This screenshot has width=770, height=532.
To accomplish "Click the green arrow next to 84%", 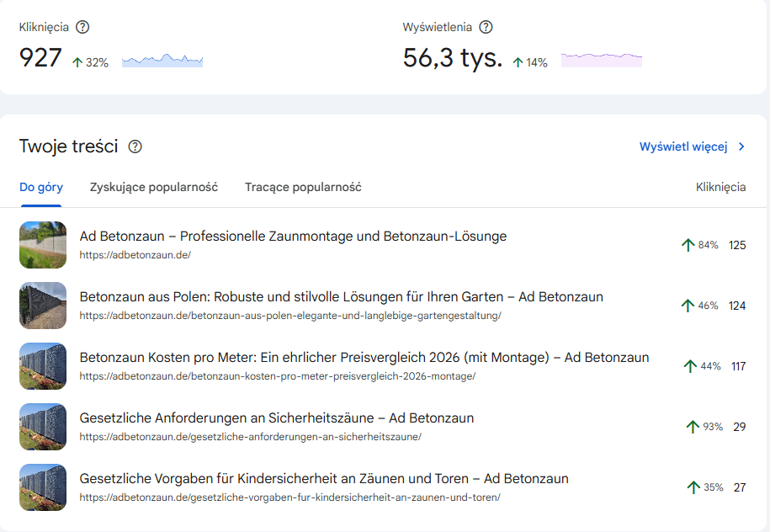I will 690,245.
